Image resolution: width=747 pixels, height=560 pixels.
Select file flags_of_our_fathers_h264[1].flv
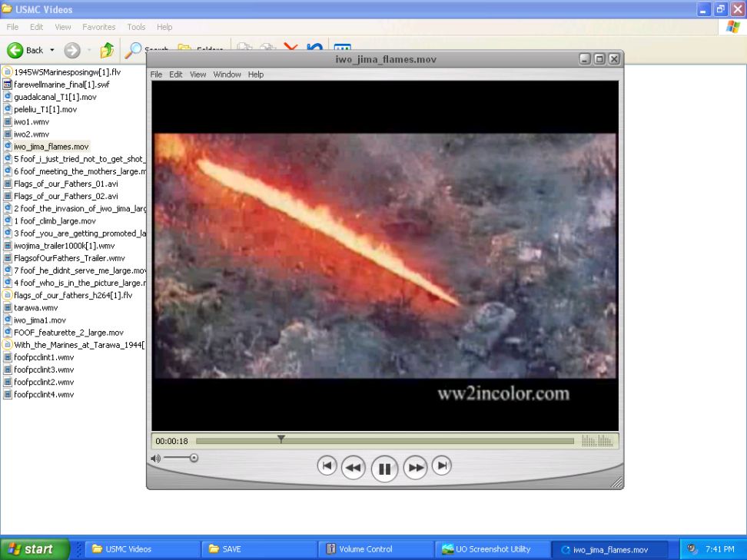coord(73,295)
